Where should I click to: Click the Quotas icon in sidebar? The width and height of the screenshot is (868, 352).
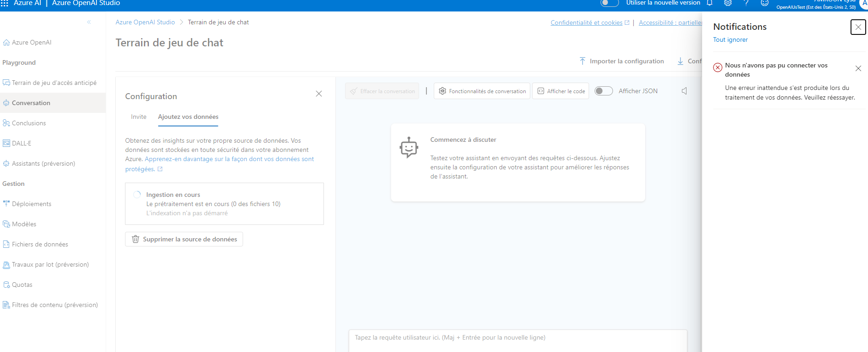pyautogui.click(x=6, y=285)
